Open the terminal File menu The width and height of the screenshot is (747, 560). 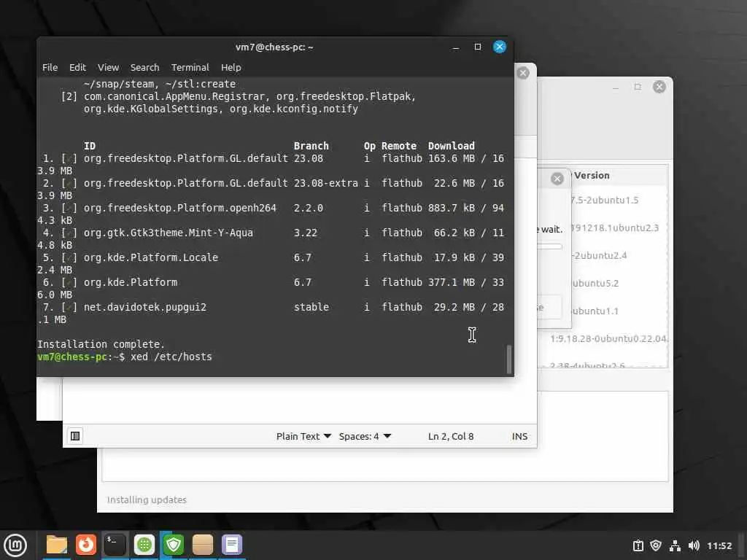tap(50, 68)
